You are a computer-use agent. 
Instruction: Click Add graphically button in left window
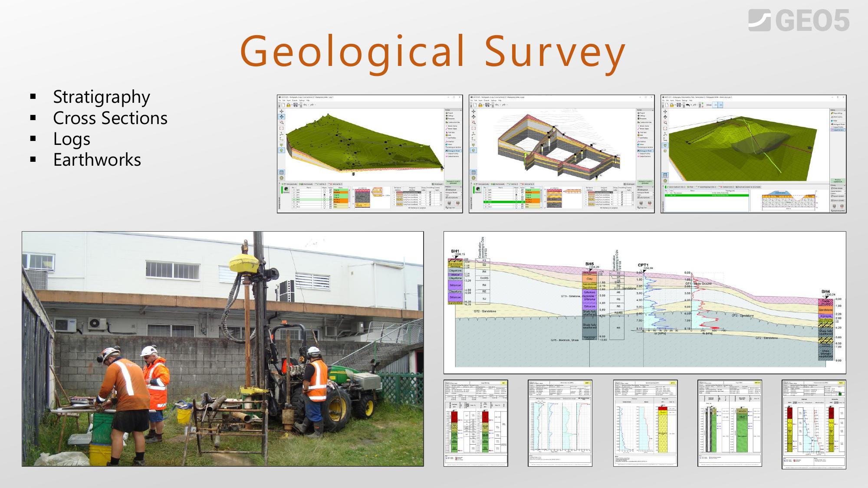click(289, 184)
